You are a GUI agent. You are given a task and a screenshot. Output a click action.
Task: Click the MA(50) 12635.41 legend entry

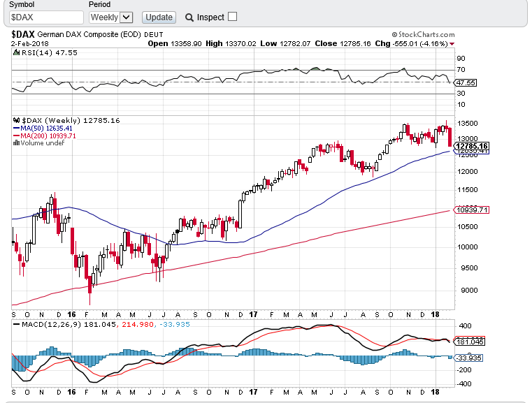tap(43, 128)
